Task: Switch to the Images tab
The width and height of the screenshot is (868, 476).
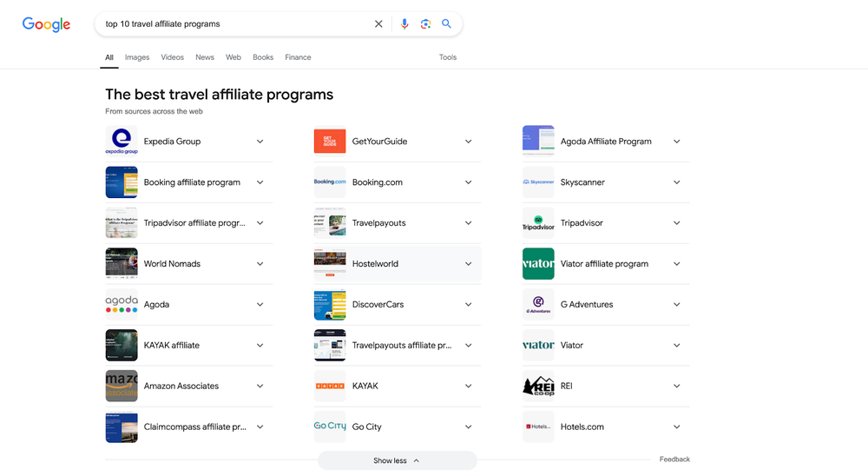Action: tap(137, 57)
